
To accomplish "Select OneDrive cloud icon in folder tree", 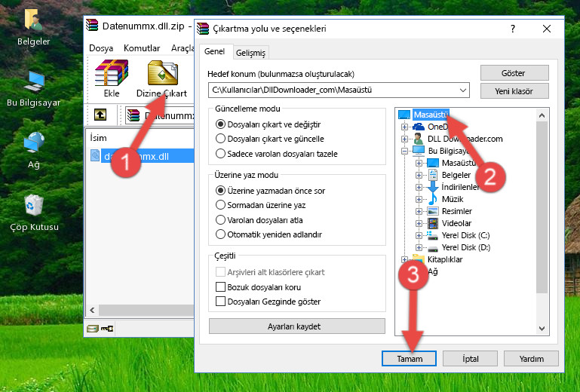I will 419,127.
